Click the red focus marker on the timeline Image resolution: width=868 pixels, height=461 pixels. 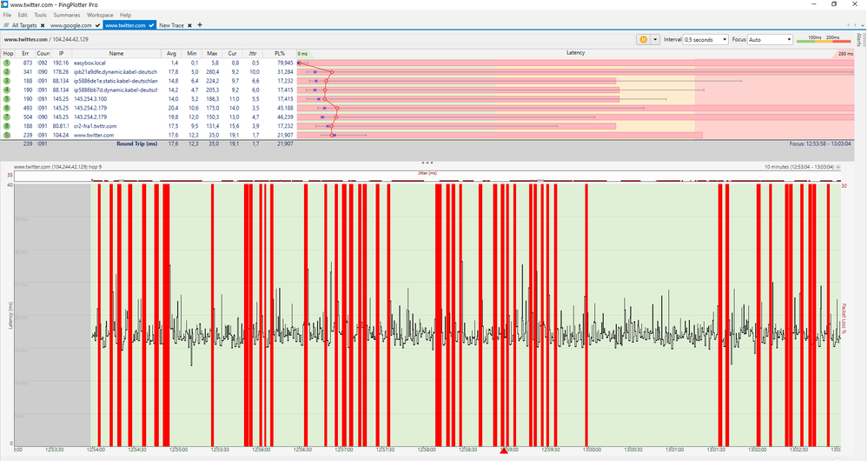tap(503, 450)
